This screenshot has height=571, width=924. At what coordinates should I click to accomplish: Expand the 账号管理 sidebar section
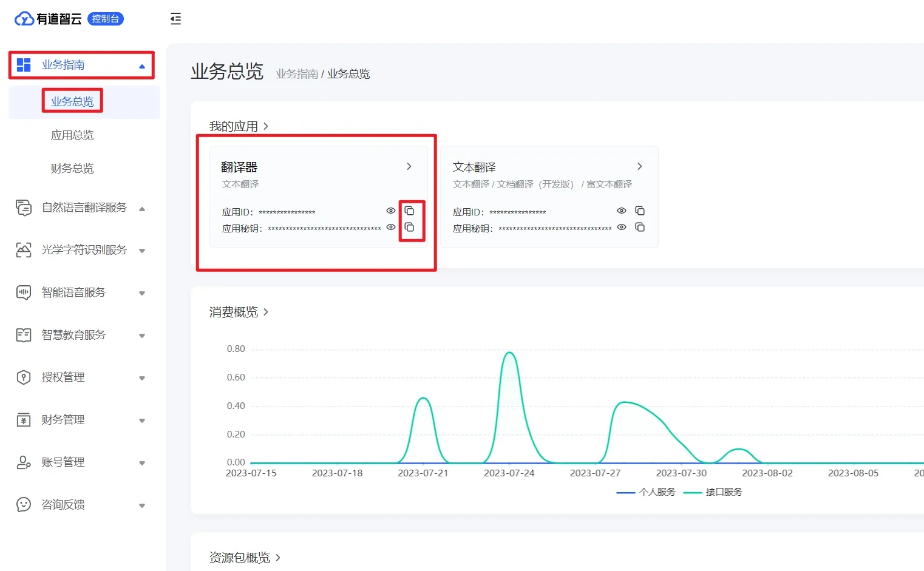pos(142,462)
